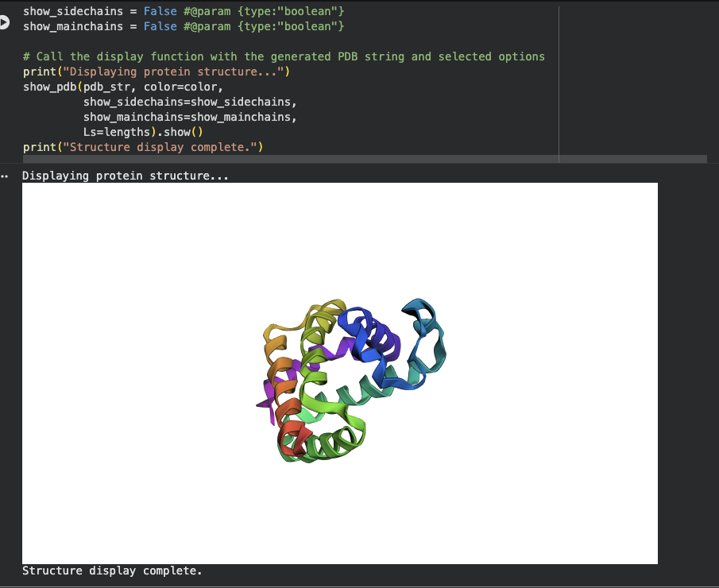This screenshot has height=588, width=719.
Task: Click the print("Displaying protein structure...") code line
Action: click(157, 72)
